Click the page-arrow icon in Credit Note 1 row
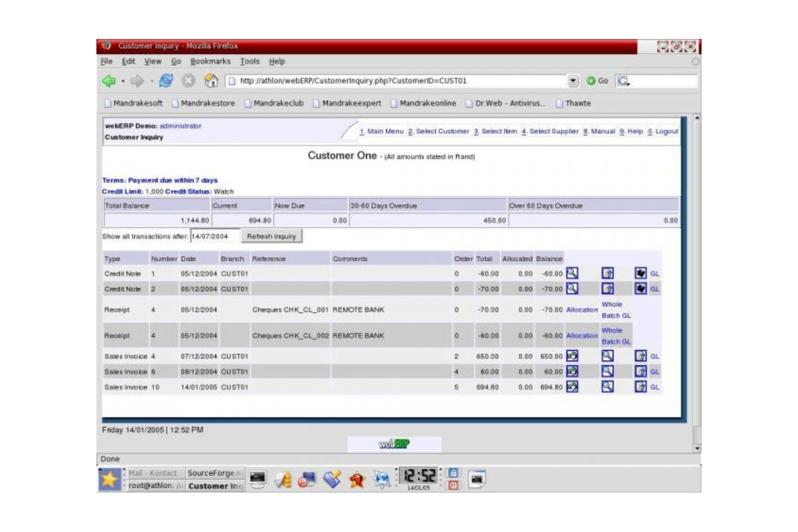This screenshot has width=798, height=532. [x=608, y=273]
